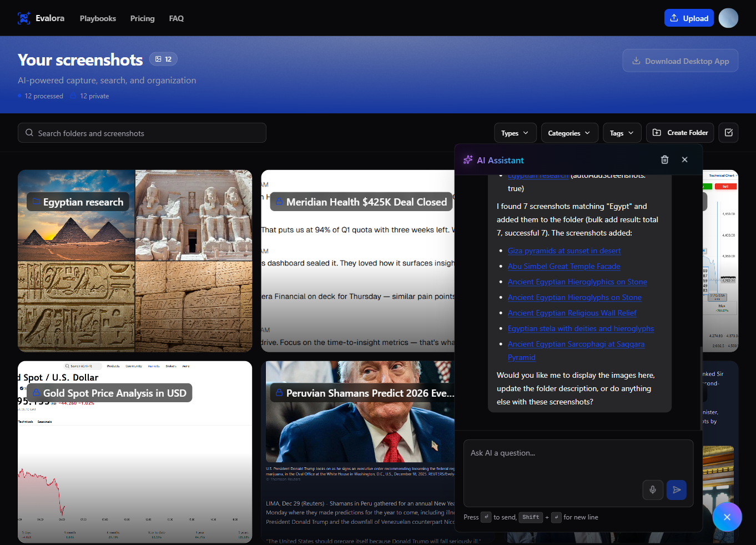Expand the Types dropdown
The image size is (756, 545).
[515, 133]
